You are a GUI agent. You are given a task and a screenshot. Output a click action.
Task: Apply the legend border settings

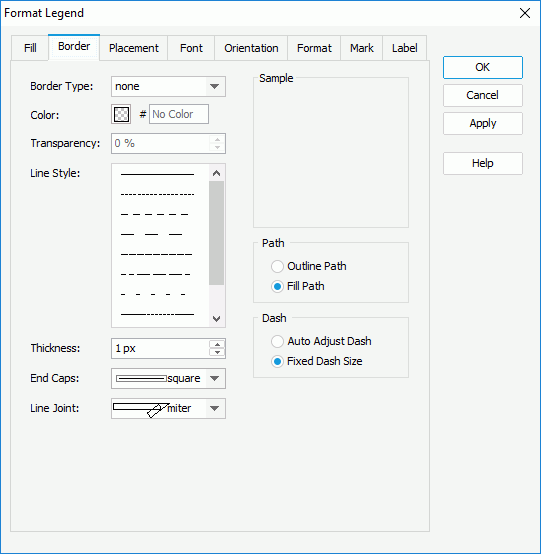pyautogui.click(x=483, y=123)
